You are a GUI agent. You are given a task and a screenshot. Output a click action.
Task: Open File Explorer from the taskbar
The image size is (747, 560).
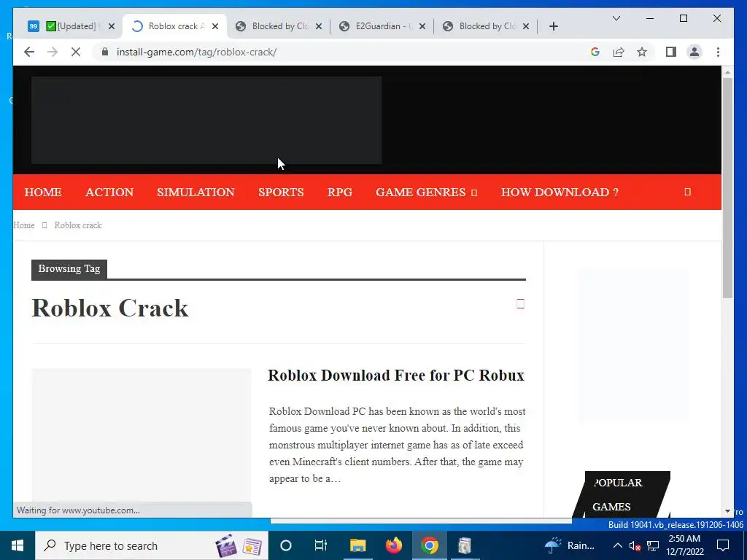357,545
